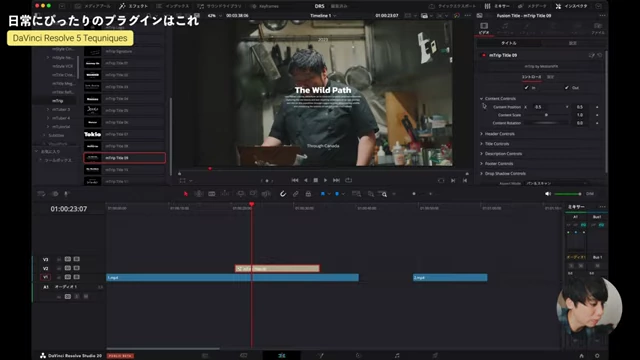Open the Timeline 1 name dropdown
The width and height of the screenshot is (640, 360).
tap(323, 16)
